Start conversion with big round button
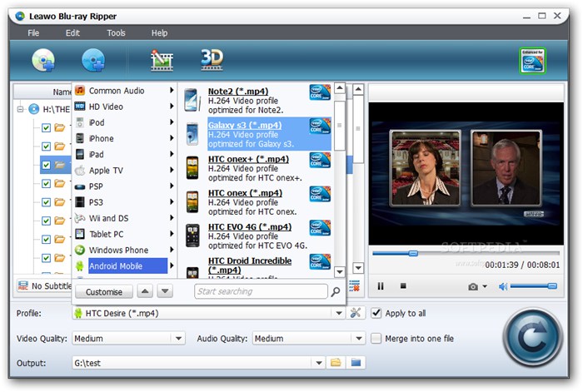 pos(532,337)
